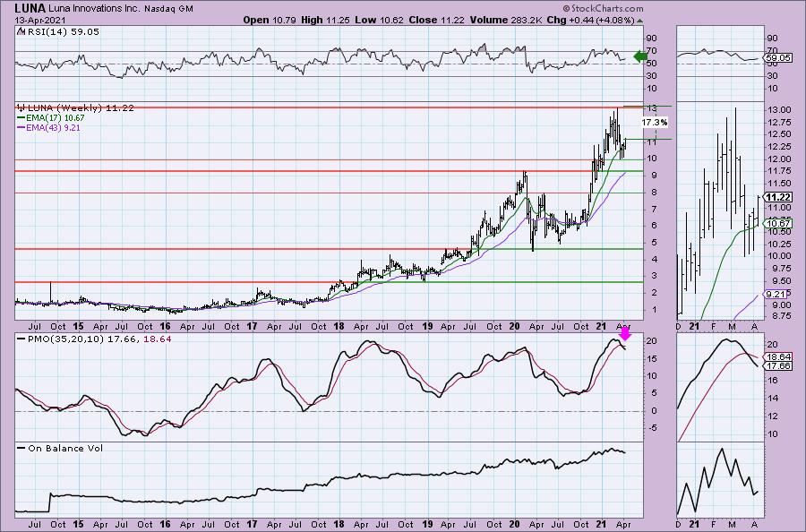
Task: Click the 59.05 RSI value tag at right
Action: (778, 57)
